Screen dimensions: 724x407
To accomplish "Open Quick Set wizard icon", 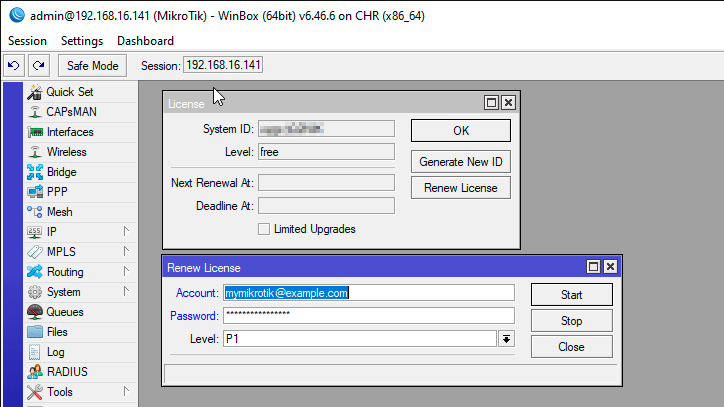I will [x=35, y=92].
